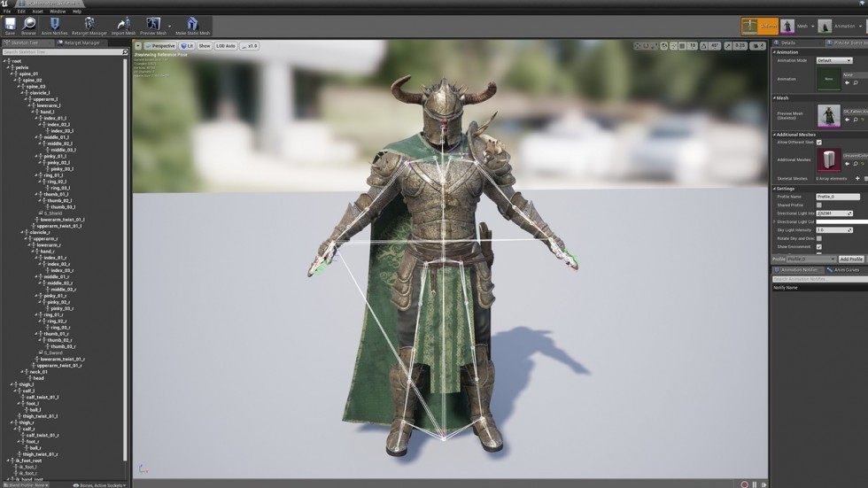
Task: Click the Retarget Manager toolbar icon
Action: (x=89, y=26)
